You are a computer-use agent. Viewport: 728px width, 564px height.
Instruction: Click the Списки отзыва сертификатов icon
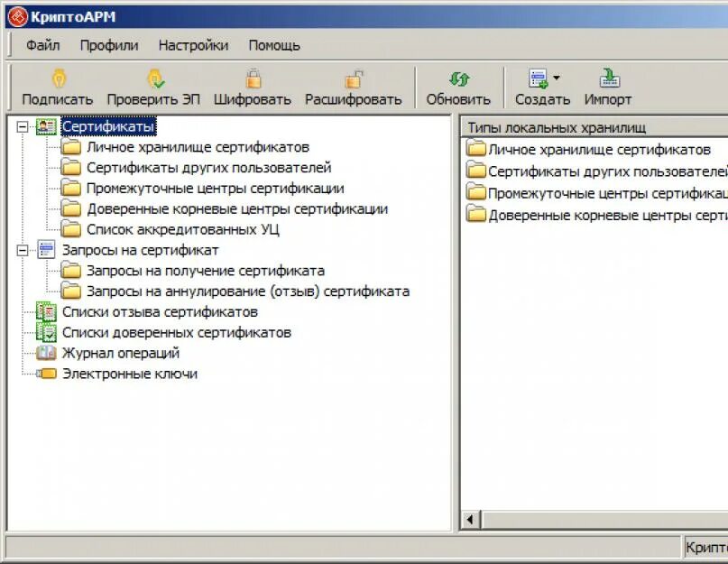[46, 311]
